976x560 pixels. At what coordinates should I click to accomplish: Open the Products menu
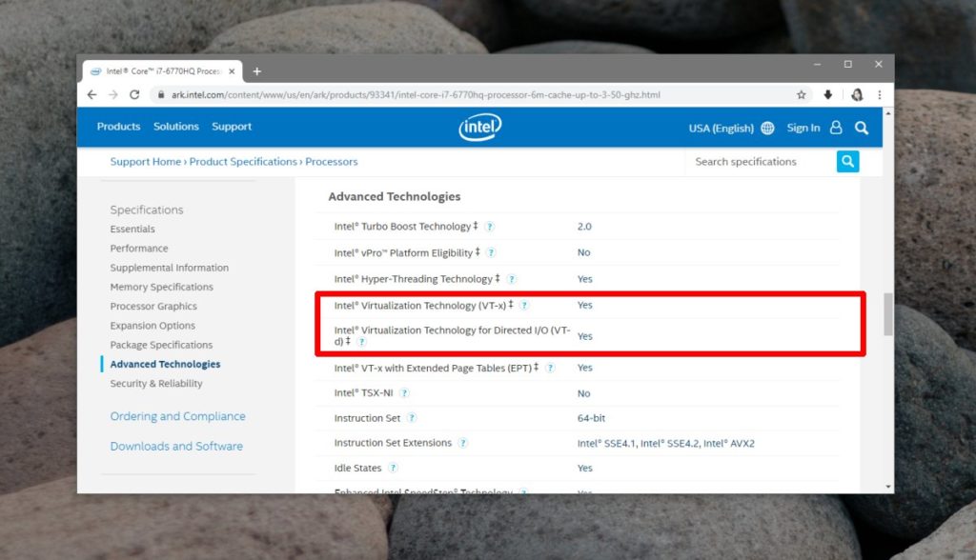(x=117, y=126)
